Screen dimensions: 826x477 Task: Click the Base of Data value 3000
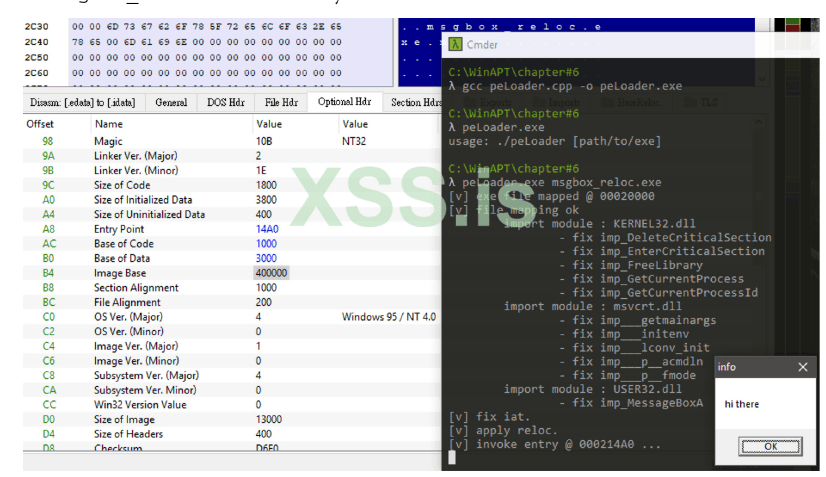(266, 258)
